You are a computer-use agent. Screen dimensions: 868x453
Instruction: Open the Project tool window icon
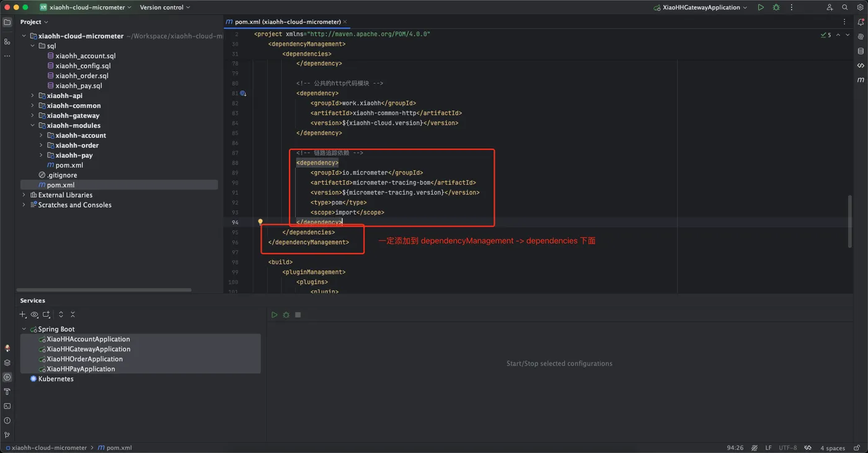(x=7, y=22)
